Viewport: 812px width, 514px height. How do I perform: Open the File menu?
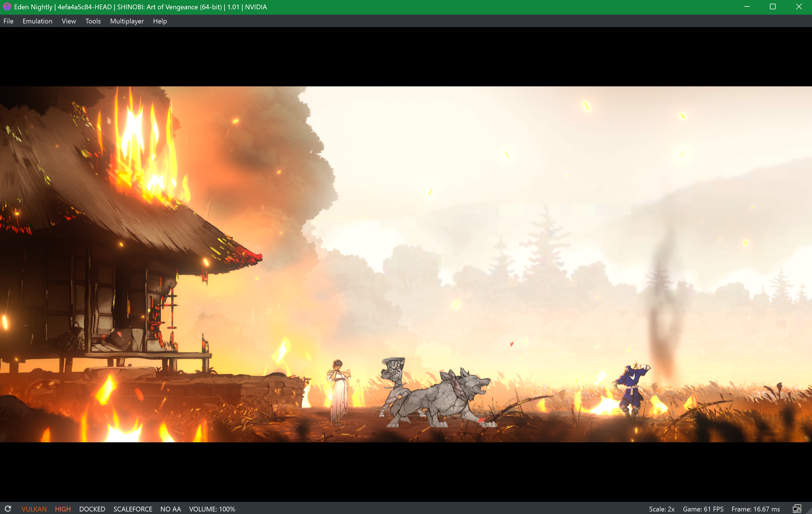click(8, 21)
